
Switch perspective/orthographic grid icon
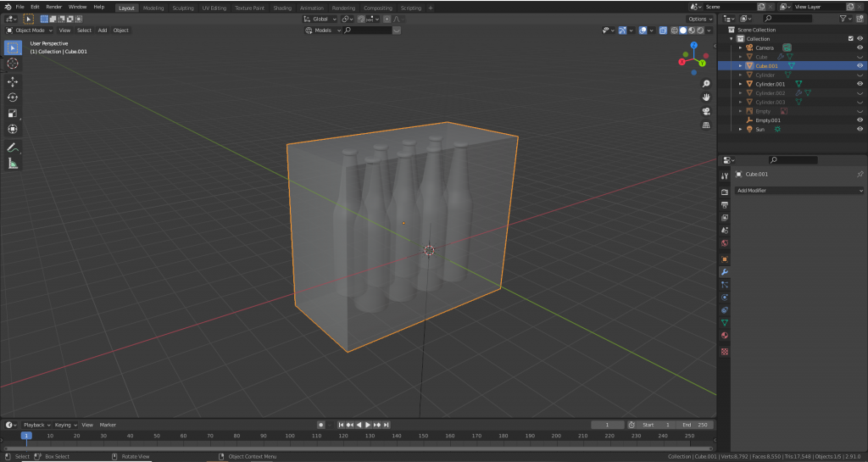point(706,125)
